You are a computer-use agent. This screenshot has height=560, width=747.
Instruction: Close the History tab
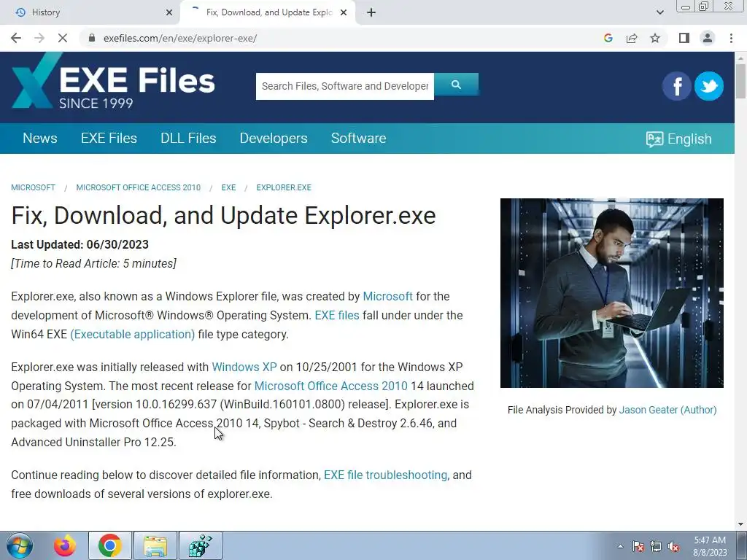pos(169,12)
